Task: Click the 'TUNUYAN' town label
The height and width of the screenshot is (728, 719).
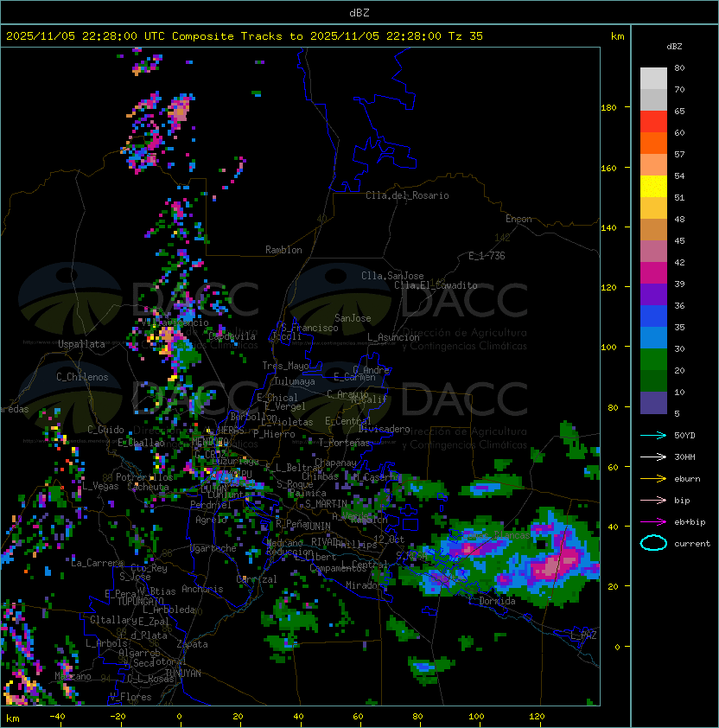Action: 183,674
